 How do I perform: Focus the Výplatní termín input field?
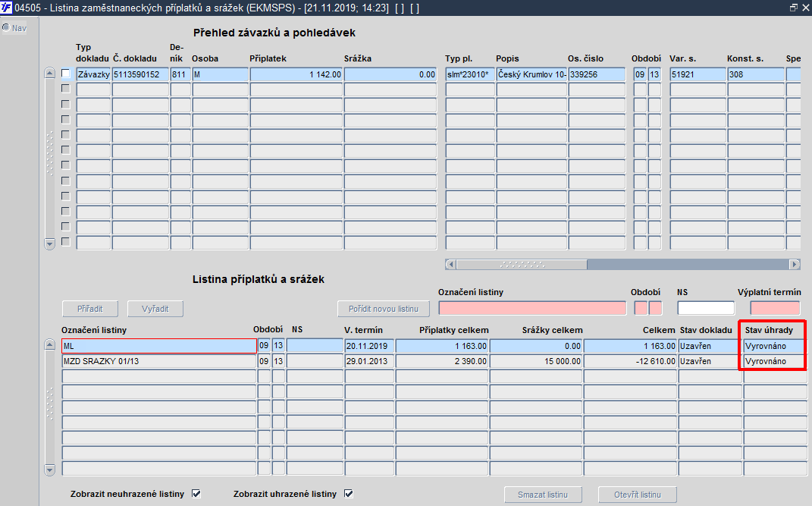[776, 308]
